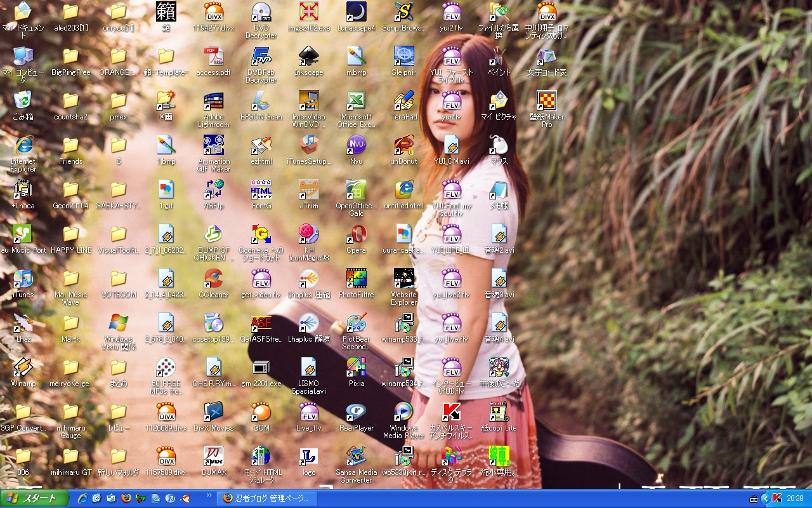Launch CCleaner from the desktop
812x508 pixels.
point(213,279)
